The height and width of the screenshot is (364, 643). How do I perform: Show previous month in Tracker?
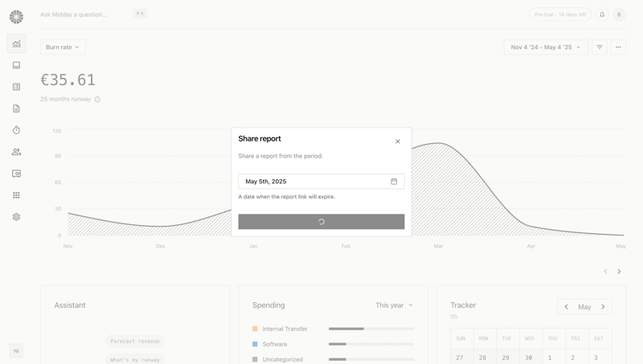[x=567, y=307]
